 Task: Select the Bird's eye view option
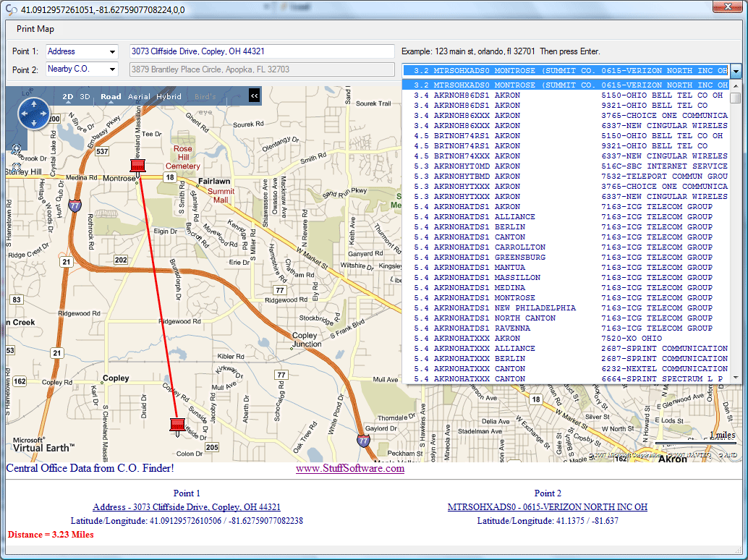[205, 96]
